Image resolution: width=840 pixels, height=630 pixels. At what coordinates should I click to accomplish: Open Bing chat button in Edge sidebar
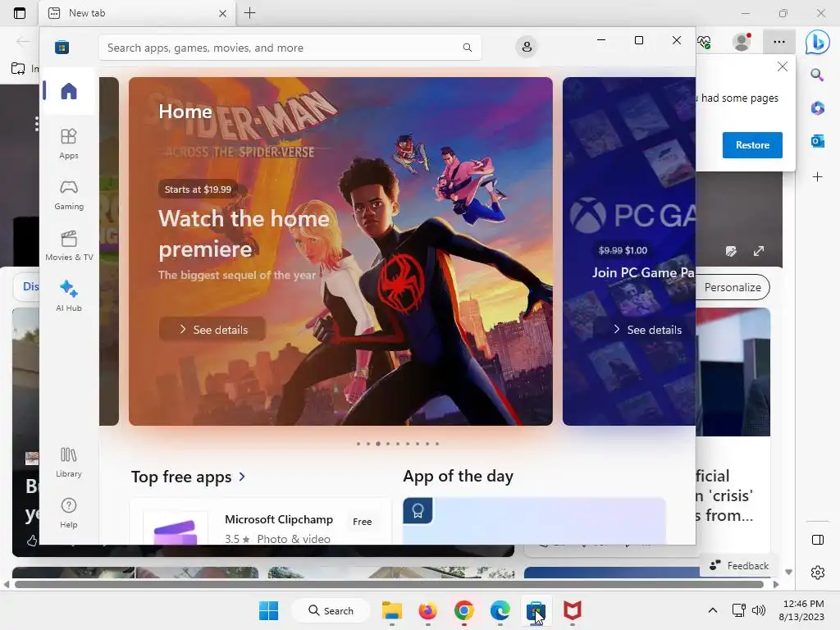coord(818,42)
